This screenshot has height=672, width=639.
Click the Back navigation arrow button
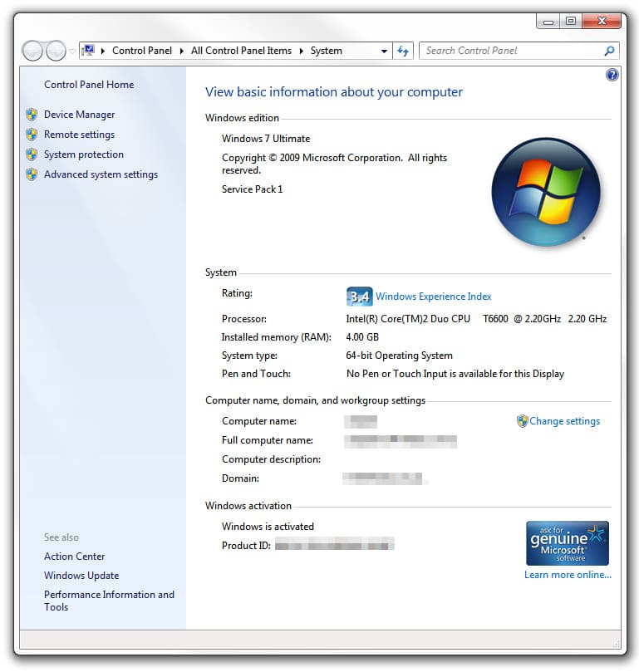(x=33, y=51)
